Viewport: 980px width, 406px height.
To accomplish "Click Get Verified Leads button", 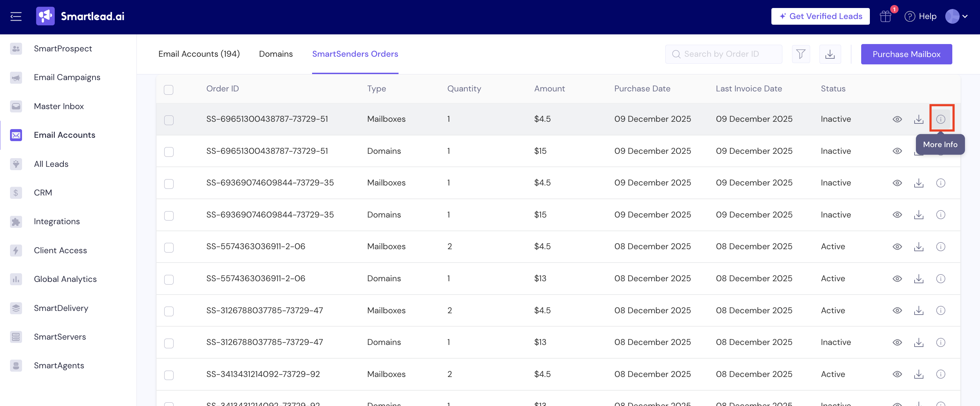I will [x=820, y=16].
